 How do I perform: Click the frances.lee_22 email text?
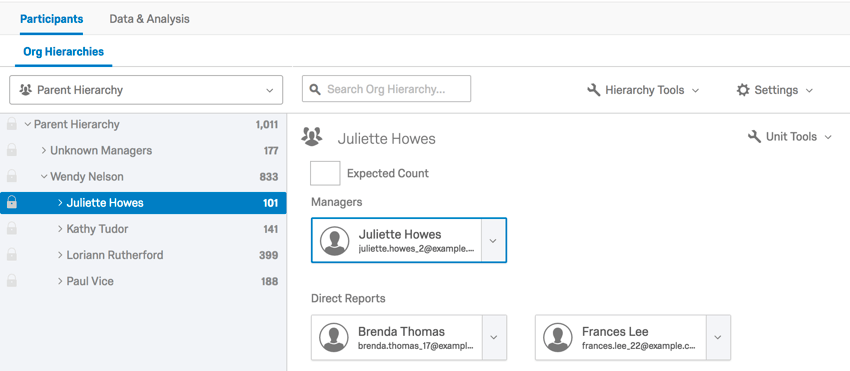[639, 346]
